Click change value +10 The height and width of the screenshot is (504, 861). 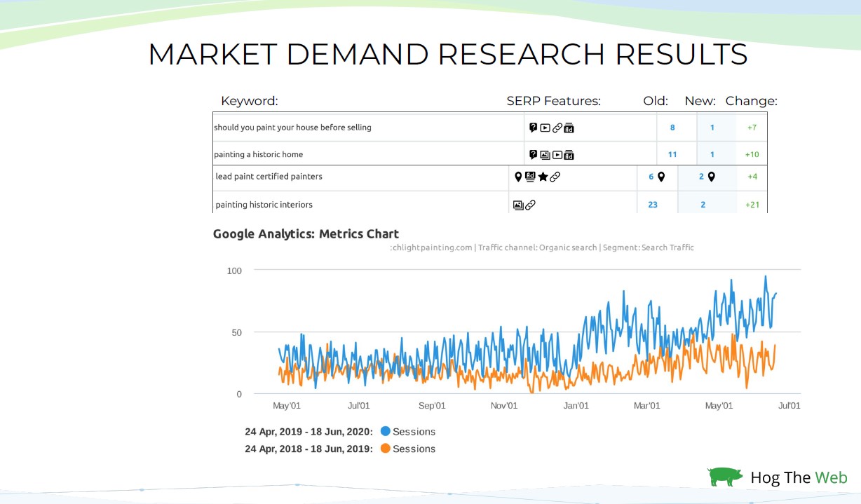(x=752, y=154)
